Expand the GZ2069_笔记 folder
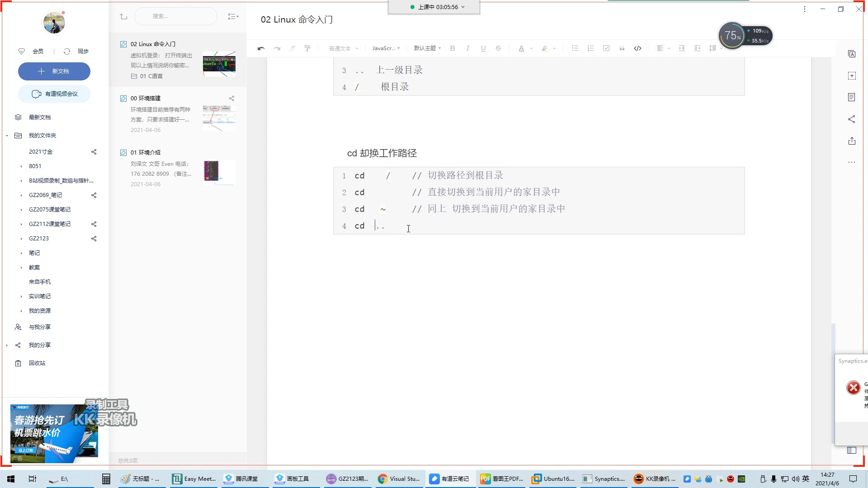Viewport: 868px width, 488px height. (x=21, y=195)
